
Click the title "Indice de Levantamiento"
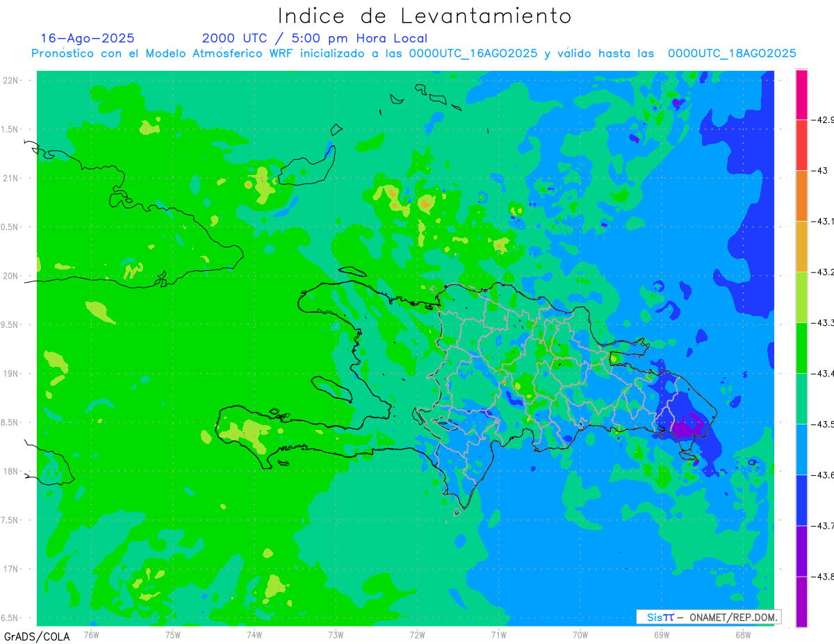pos(424,15)
